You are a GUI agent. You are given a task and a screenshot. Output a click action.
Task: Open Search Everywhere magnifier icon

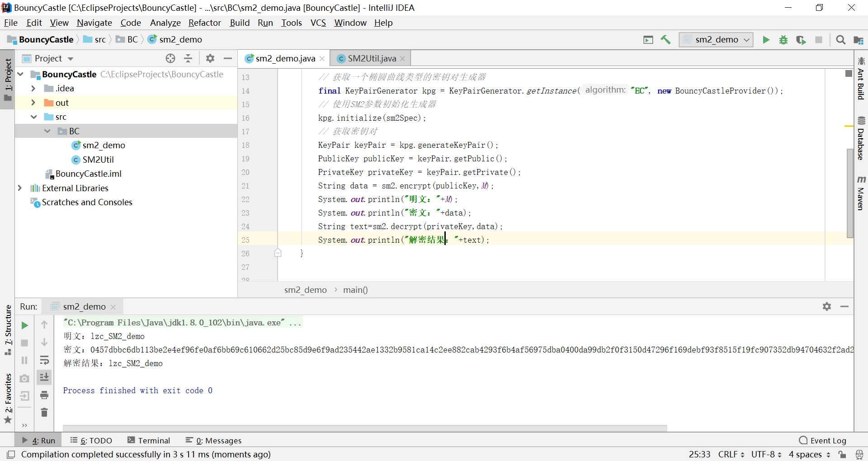point(841,40)
